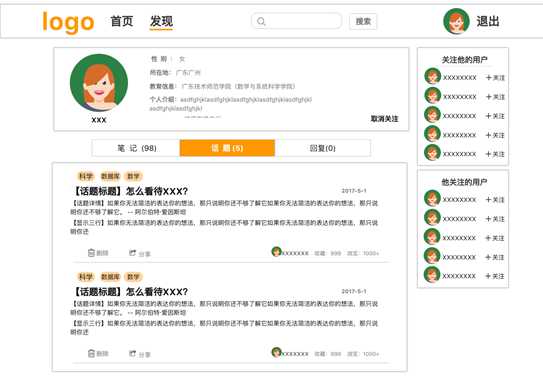This screenshot has width=543, height=376.
Task: Click the 删除 trash icon on second topic
Action: click(x=91, y=353)
